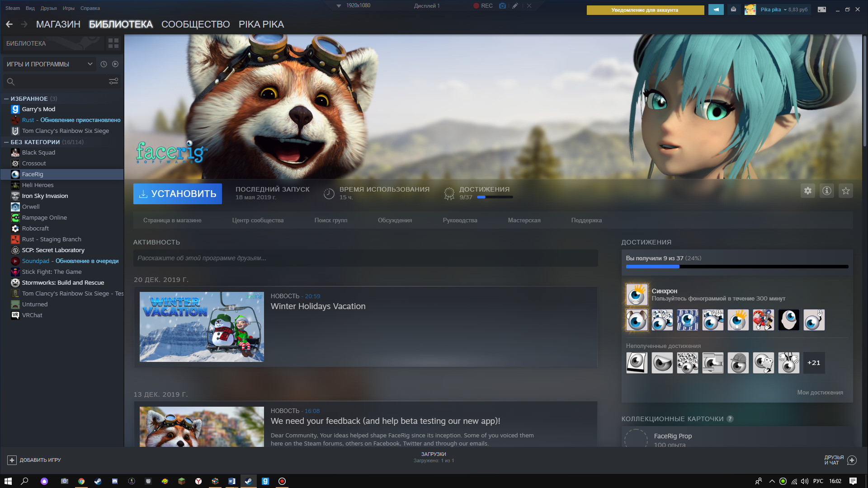
Task: Open Загрузки downloads status
Action: [x=434, y=457]
